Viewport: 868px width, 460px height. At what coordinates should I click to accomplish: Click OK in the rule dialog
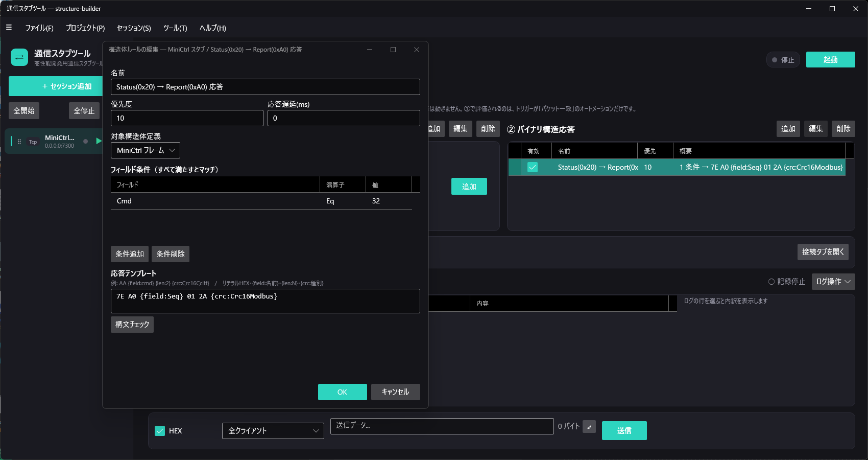coord(343,392)
